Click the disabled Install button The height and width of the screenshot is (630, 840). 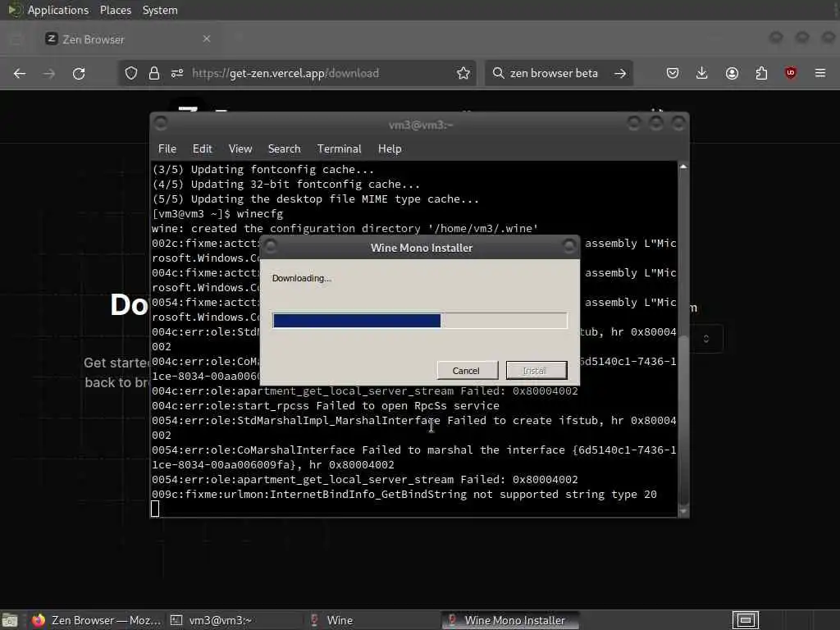click(x=536, y=370)
